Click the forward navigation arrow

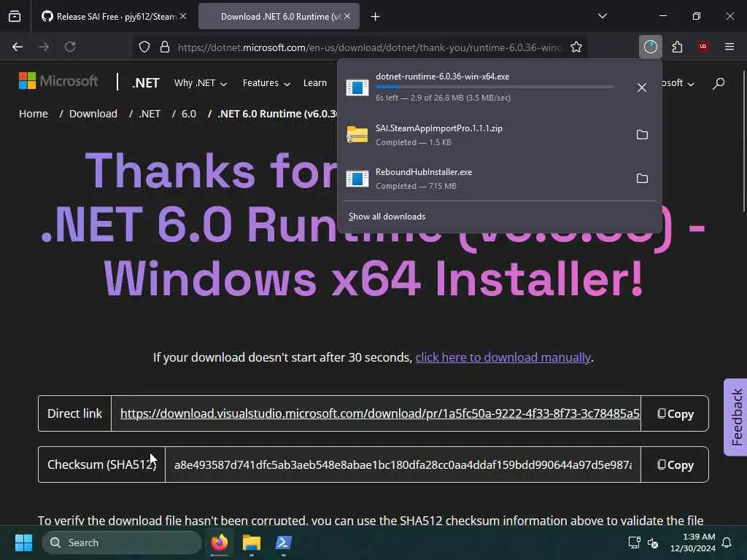pos(44,47)
